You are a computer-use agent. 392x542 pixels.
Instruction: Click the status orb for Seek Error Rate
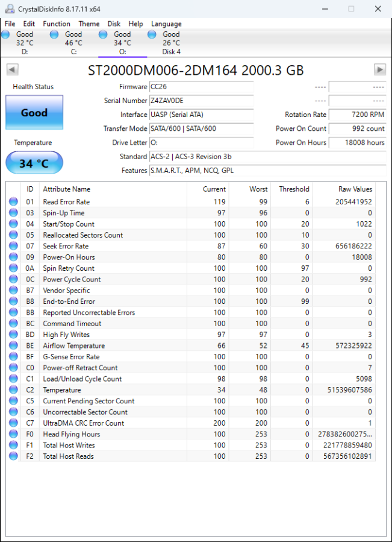point(13,246)
